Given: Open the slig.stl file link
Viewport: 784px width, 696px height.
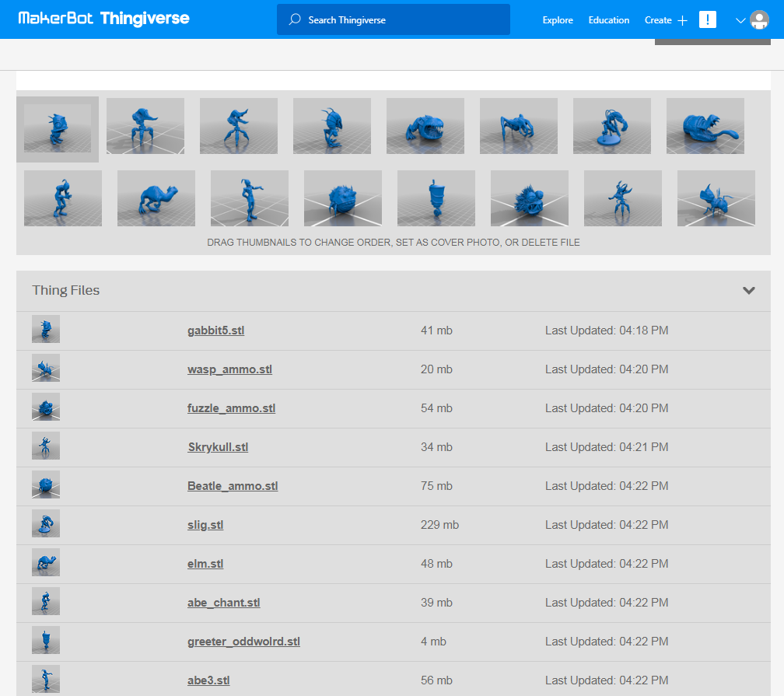Looking at the screenshot, I should coord(205,525).
